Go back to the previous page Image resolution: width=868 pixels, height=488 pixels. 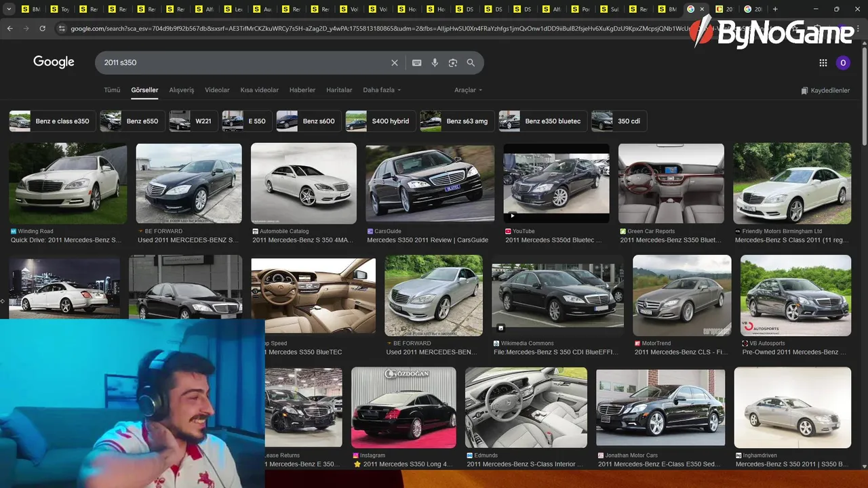point(9,28)
